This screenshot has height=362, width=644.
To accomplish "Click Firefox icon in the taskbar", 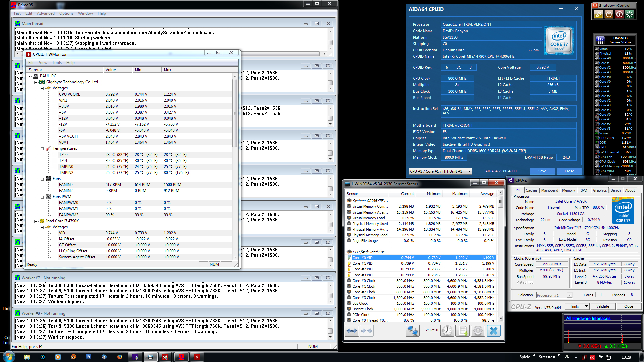I will coord(120,357).
